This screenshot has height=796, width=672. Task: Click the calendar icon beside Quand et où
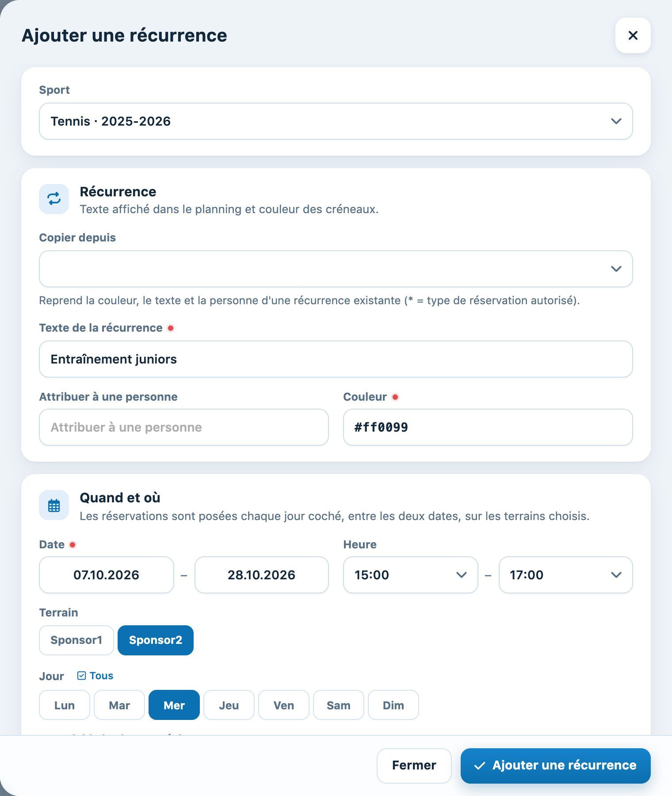(54, 505)
